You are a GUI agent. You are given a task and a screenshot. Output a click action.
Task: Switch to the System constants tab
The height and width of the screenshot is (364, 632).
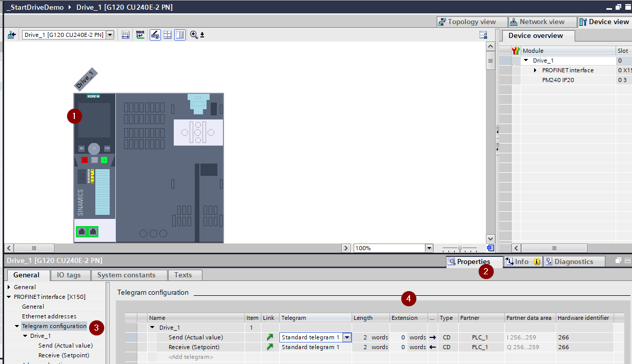point(129,275)
